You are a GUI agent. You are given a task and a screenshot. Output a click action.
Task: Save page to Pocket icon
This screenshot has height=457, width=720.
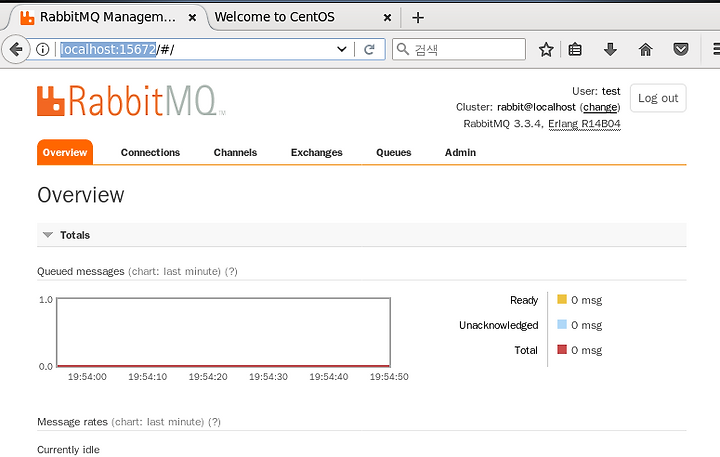(x=681, y=49)
